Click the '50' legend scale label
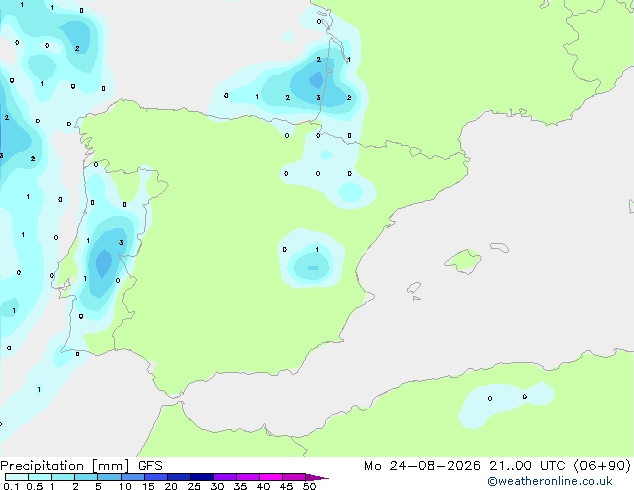The width and height of the screenshot is (634, 490). 309,486
